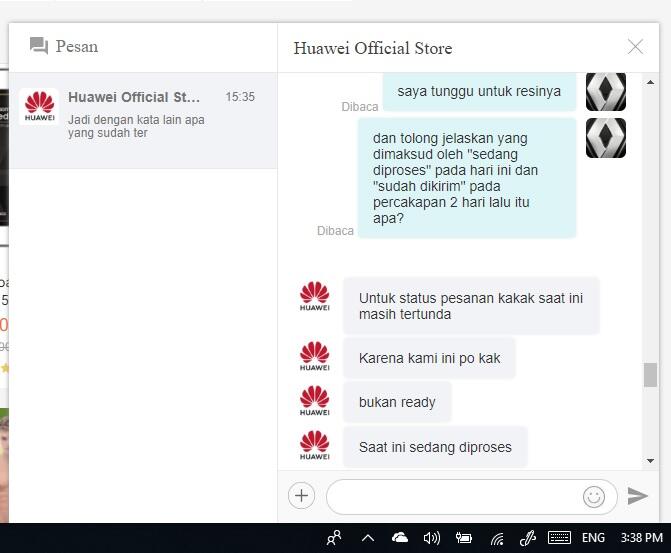
Task: Select the 'bukan ready' message
Action: tap(397, 402)
